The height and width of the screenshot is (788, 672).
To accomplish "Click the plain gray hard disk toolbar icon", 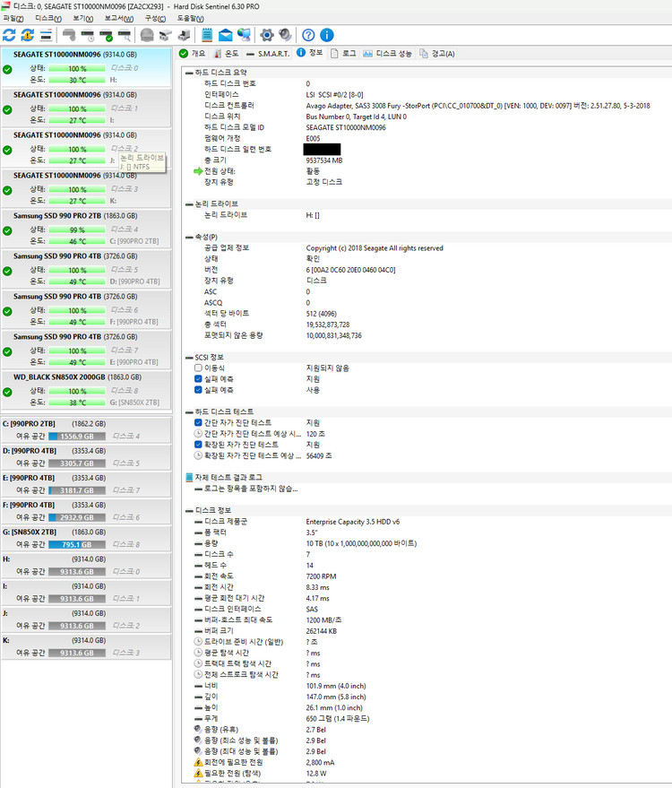I will pos(69,35).
